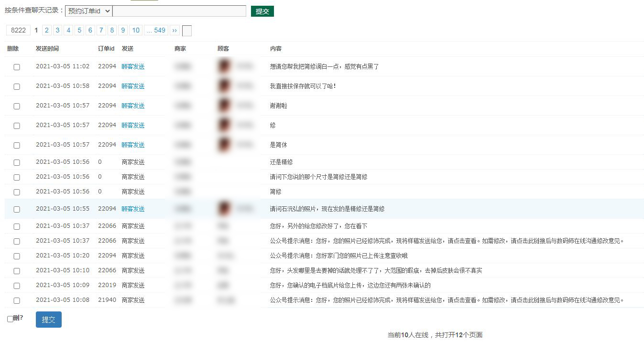Navigate to page 10 of chat records

pos(136,31)
